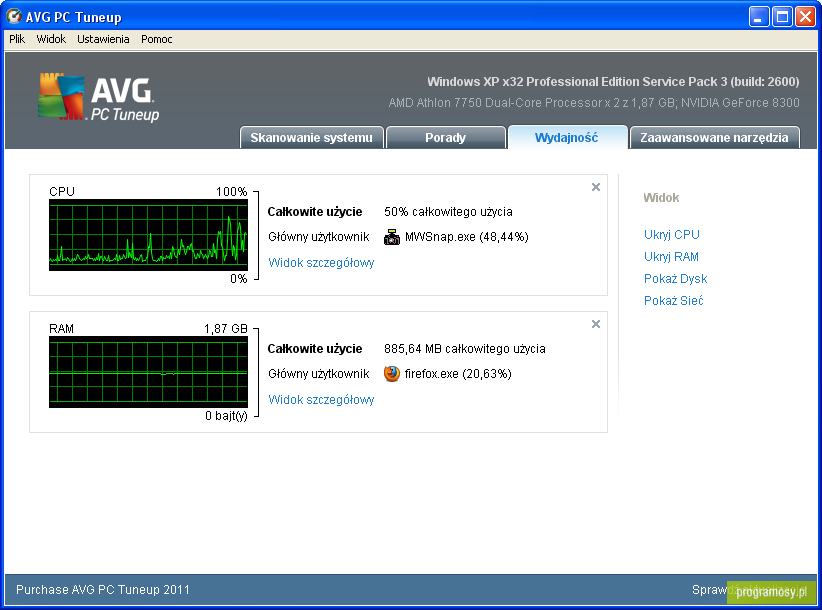Close the RAM panel
The width and height of the screenshot is (822, 610).
pos(596,324)
